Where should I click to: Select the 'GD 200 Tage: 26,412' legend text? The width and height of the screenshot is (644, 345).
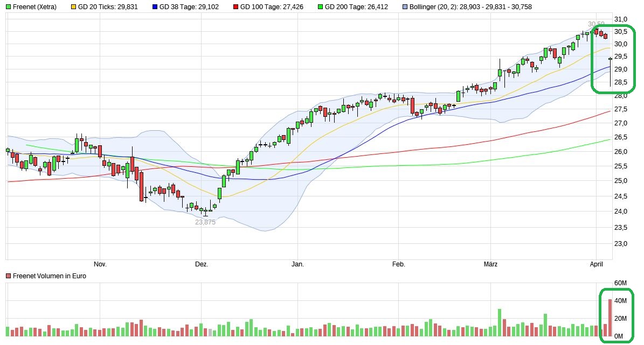point(357,7)
